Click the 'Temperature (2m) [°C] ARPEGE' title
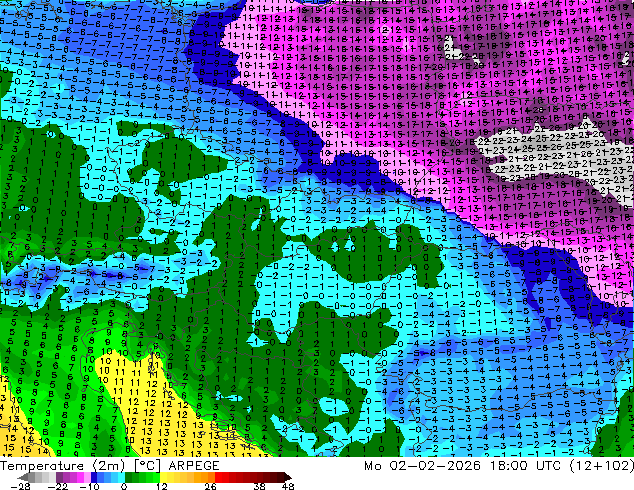The width and height of the screenshot is (634, 490). pyautogui.click(x=110, y=465)
